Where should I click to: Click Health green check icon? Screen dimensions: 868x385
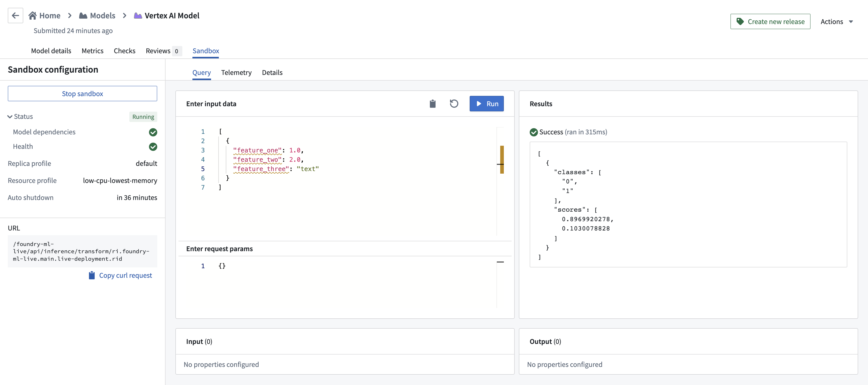coord(153,147)
